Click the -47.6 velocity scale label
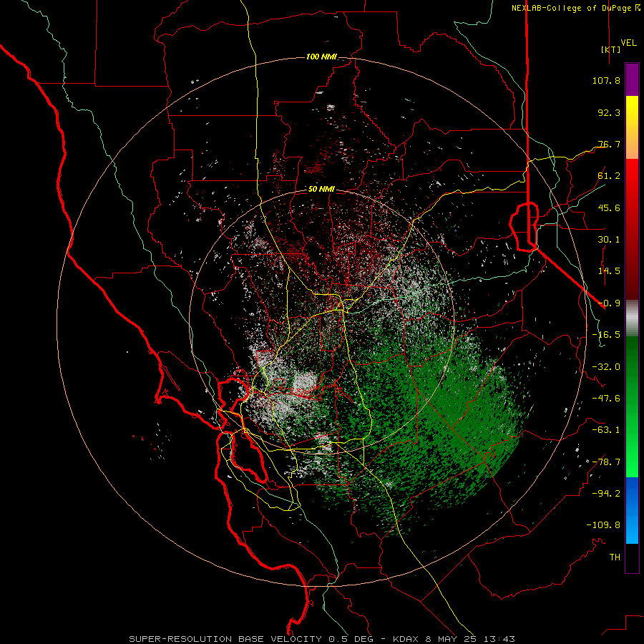 [x=606, y=399]
